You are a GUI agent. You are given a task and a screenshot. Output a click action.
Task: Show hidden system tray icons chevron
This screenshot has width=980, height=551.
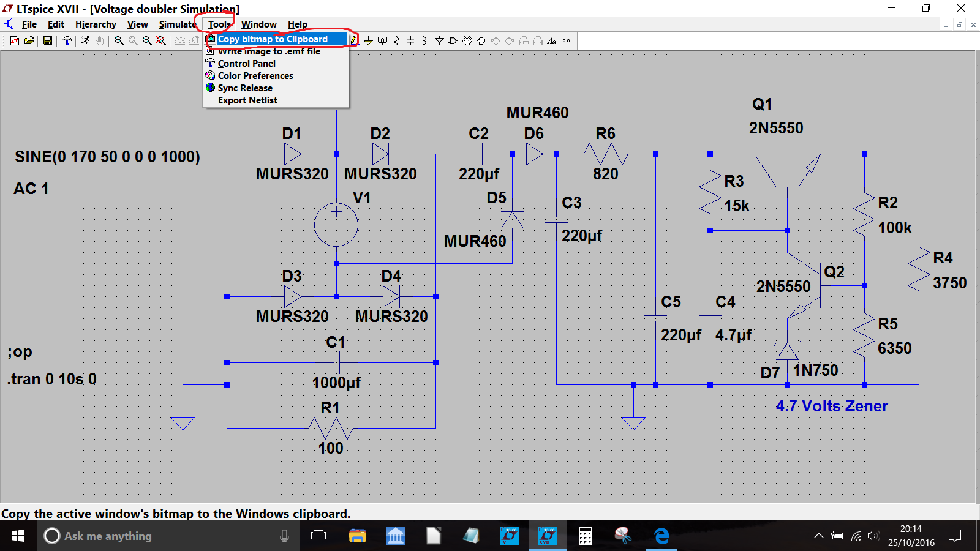pos(818,536)
